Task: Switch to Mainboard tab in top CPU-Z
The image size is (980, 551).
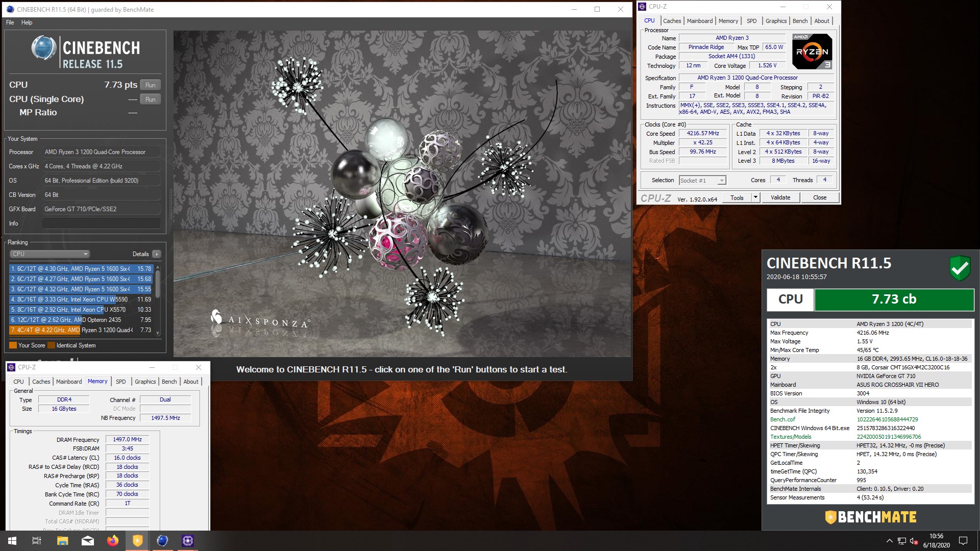Action: (x=699, y=21)
